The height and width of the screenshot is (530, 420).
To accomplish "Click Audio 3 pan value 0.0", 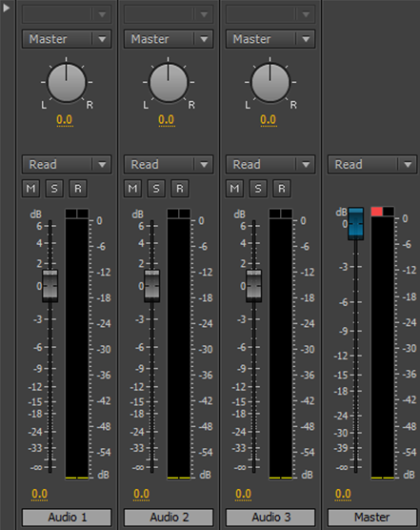I will click(269, 120).
